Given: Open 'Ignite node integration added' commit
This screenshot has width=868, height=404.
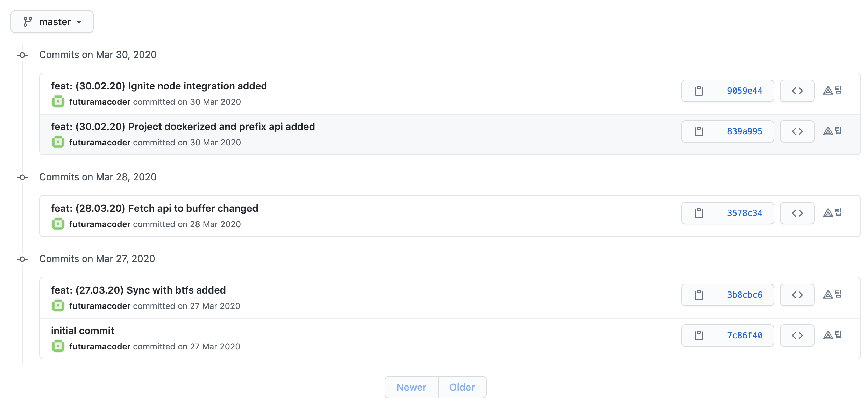Looking at the screenshot, I should (159, 86).
